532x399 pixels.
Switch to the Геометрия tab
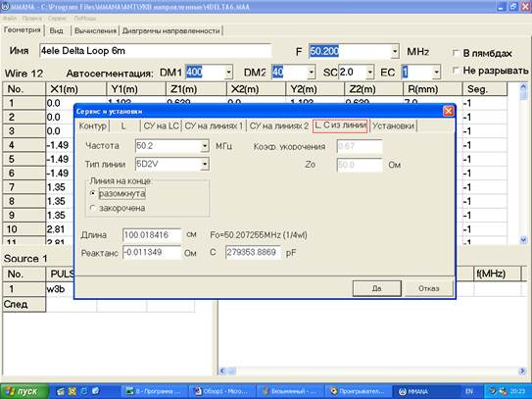pyautogui.click(x=23, y=30)
